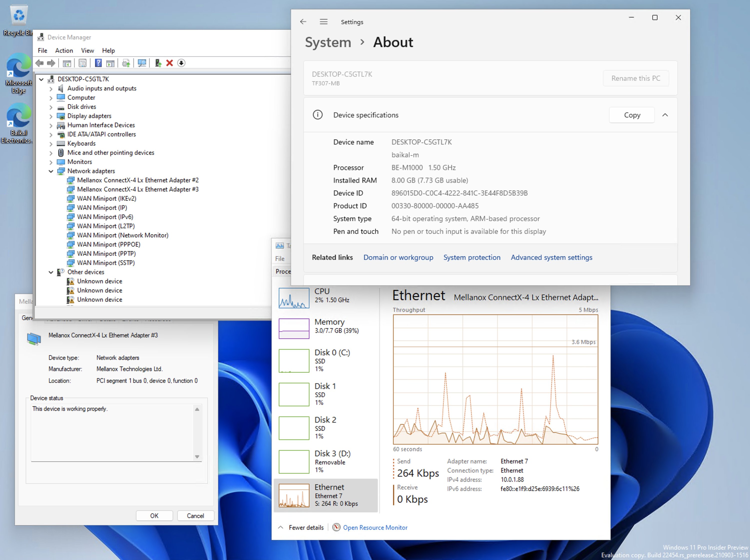Click the red X uninstall device icon
This screenshot has height=560, width=750.
tap(170, 63)
